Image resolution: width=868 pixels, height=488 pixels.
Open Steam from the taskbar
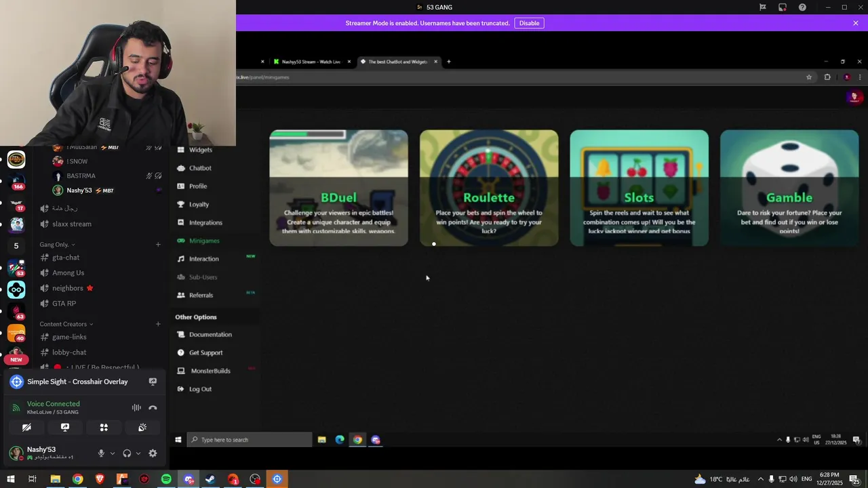[x=210, y=479]
